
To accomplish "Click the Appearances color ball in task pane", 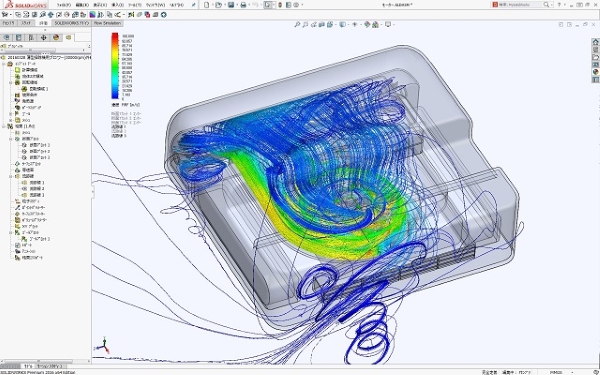I will coord(595,72).
